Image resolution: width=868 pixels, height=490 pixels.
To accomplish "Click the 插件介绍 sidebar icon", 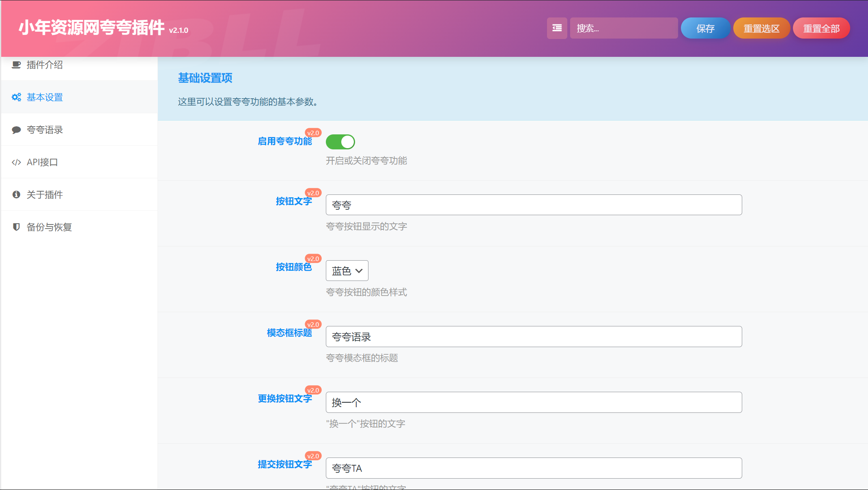I will click(x=16, y=65).
